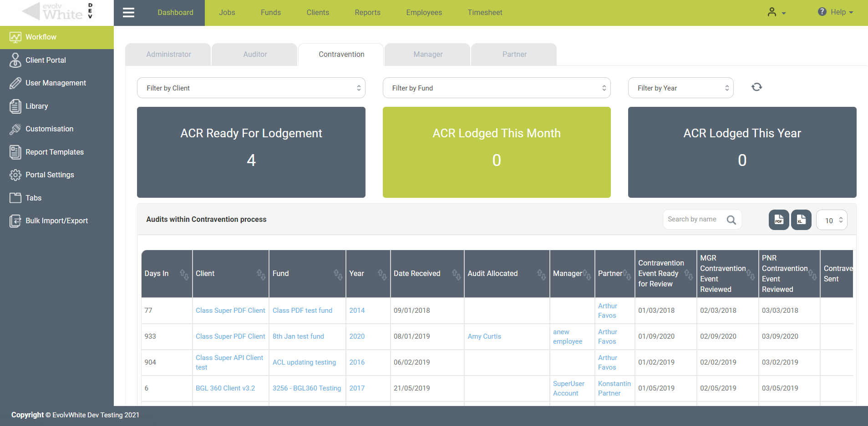Open the Class Super PDF Client link
Screen dimensions: 868x426
[230, 310]
